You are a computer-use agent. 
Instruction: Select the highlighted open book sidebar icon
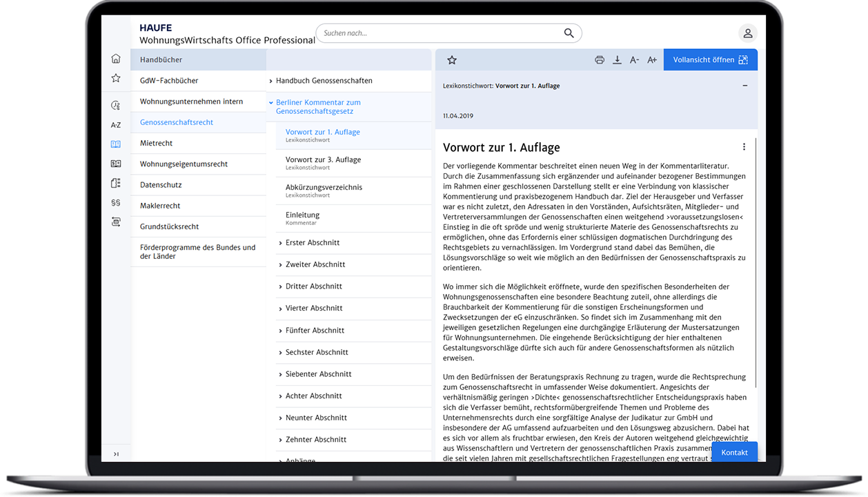tap(116, 144)
